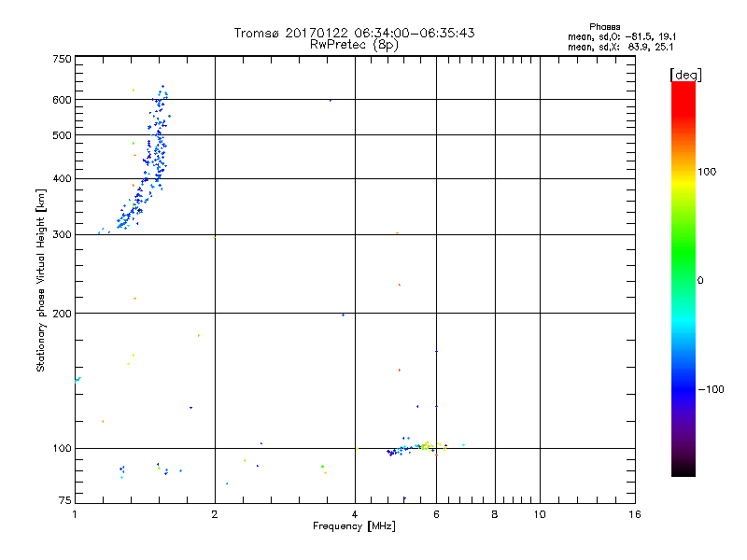Click the "8" frequency axis tick label

[x=495, y=514]
